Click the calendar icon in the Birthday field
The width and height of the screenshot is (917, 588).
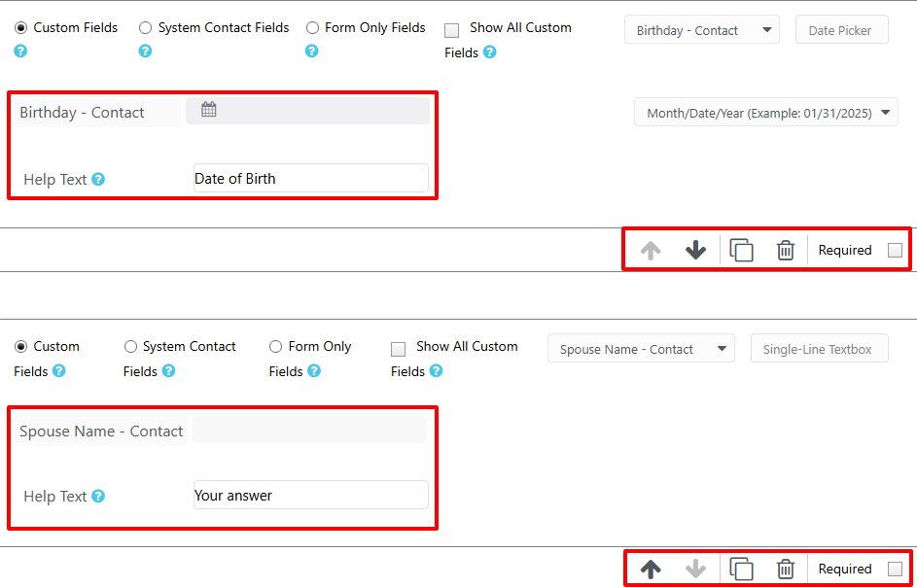208,109
